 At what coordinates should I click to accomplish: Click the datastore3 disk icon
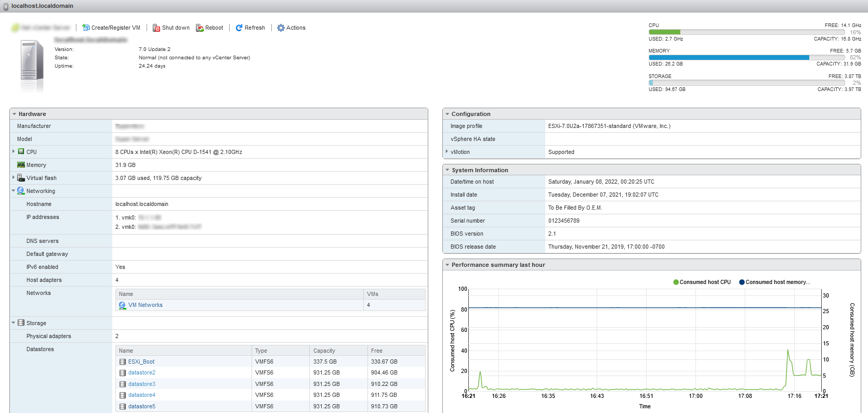pos(123,384)
